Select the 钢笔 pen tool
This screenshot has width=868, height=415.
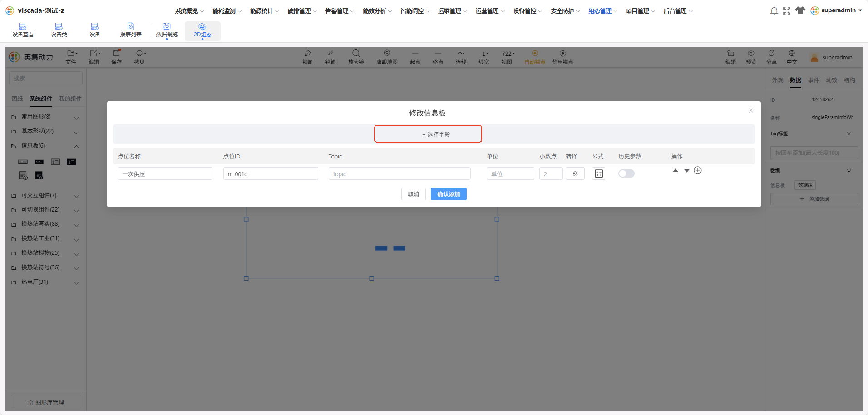pos(308,57)
